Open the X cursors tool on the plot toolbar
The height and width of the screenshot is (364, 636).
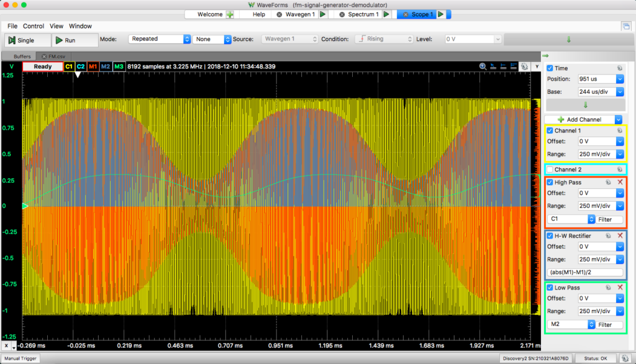click(503, 66)
